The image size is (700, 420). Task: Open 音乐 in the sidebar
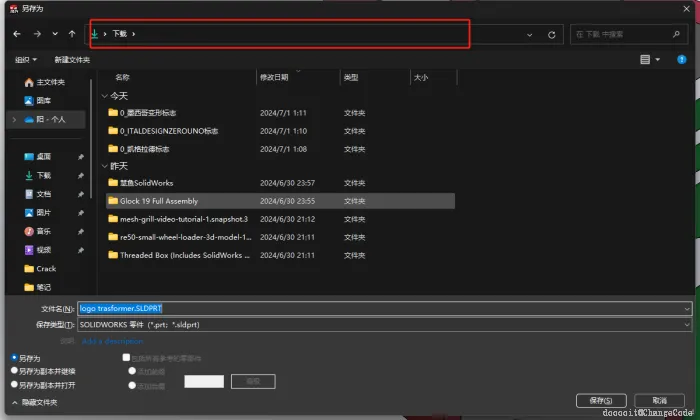38,231
